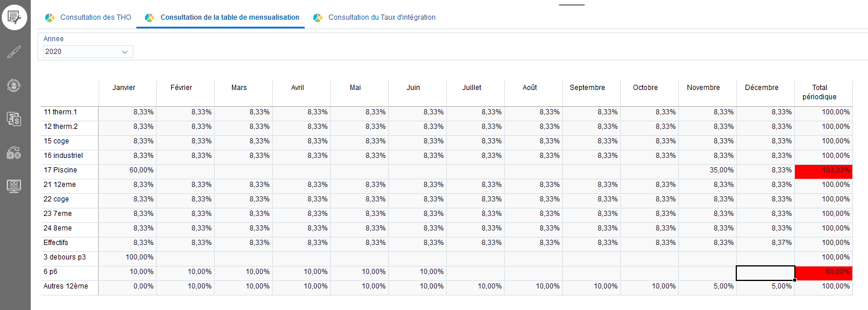Select Consultation de la table de mensualisation tab
Image resolution: width=868 pixels, height=310 pixels.
(230, 17)
